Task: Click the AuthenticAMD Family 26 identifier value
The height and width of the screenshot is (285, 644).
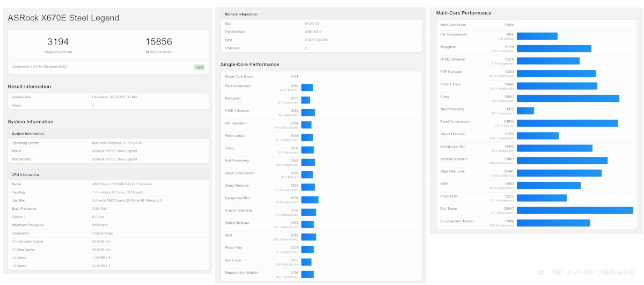Action: pyautogui.click(x=127, y=200)
